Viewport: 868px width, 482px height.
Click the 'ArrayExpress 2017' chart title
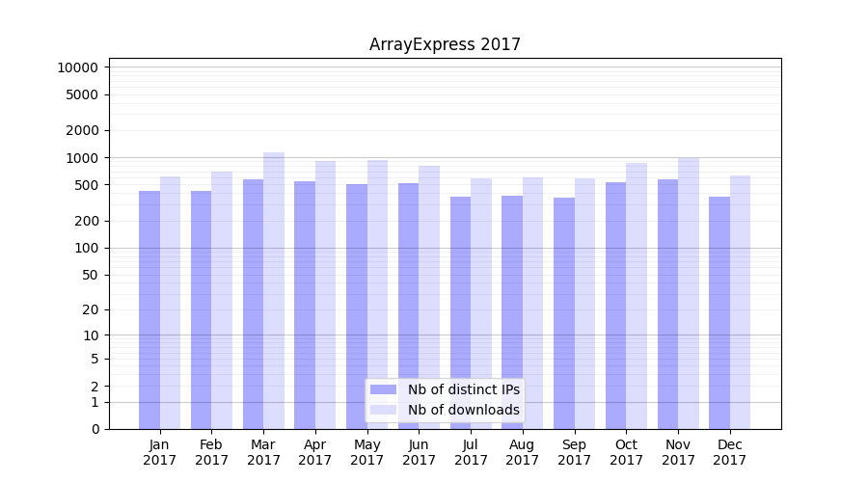[445, 44]
